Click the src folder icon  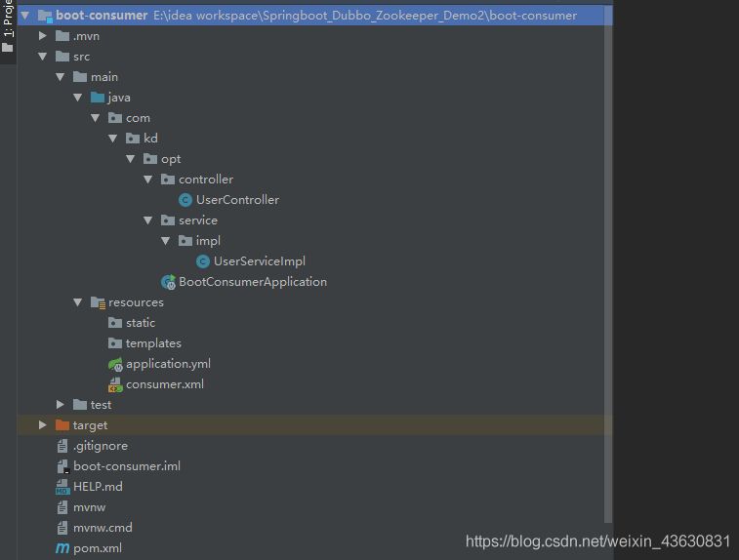pyautogui.click(x=62, y=57)
